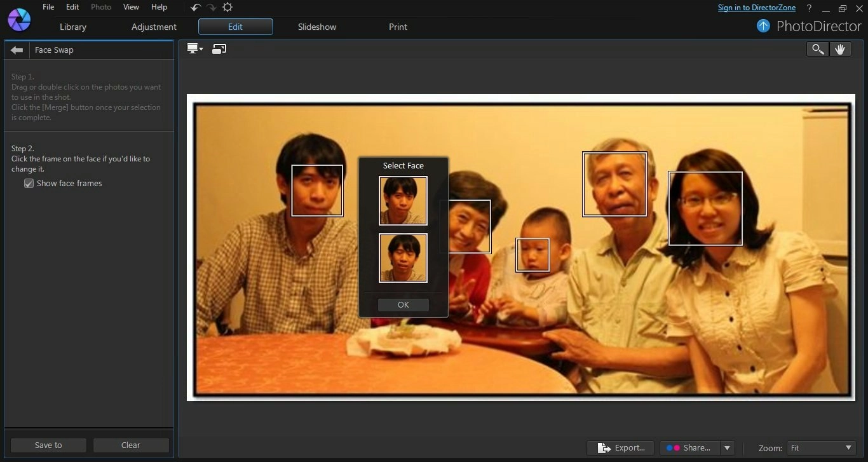Viewport: 868px width, 462px height.
Task: Open the Share dropdown arrow
Action: point(728,448)
